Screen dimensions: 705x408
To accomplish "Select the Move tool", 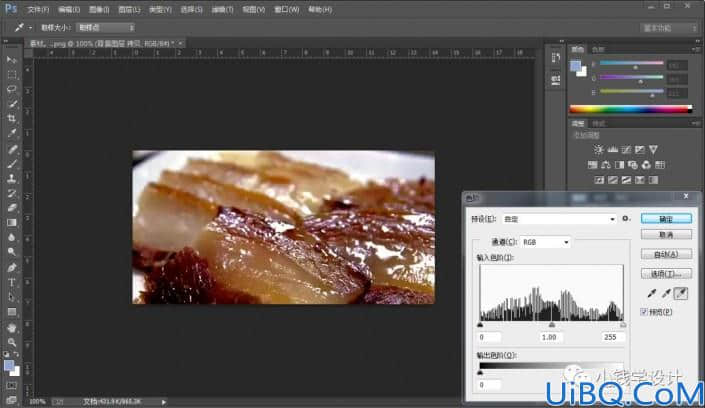I will point(12,60).
